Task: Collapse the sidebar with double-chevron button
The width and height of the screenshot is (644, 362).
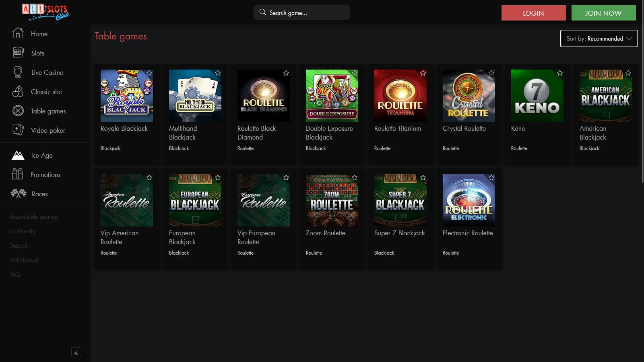Action: 76,352
